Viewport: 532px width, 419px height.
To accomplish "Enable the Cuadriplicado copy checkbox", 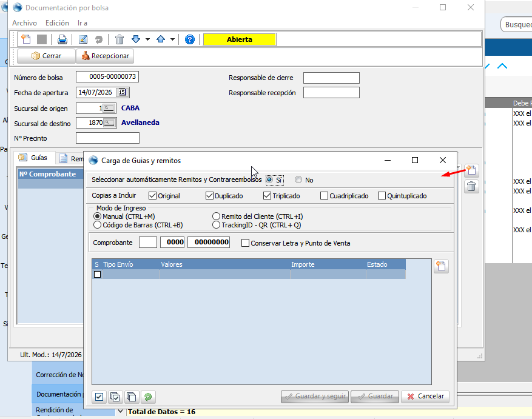I will pos(324,196).
